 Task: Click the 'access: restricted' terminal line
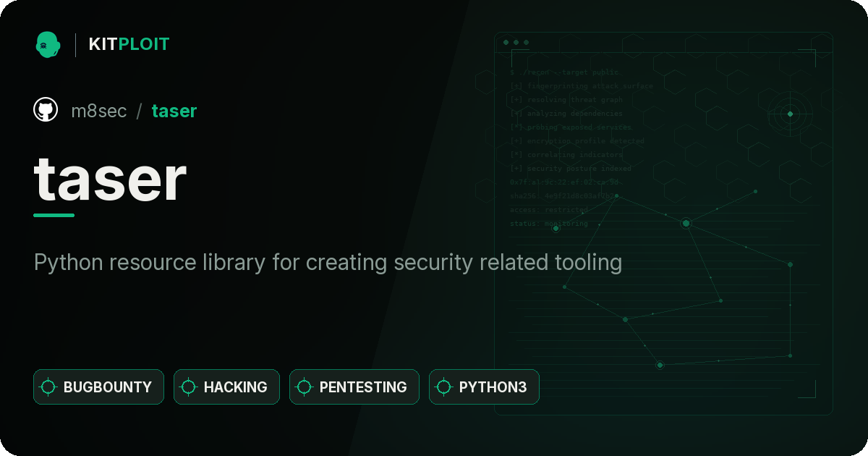549,210
